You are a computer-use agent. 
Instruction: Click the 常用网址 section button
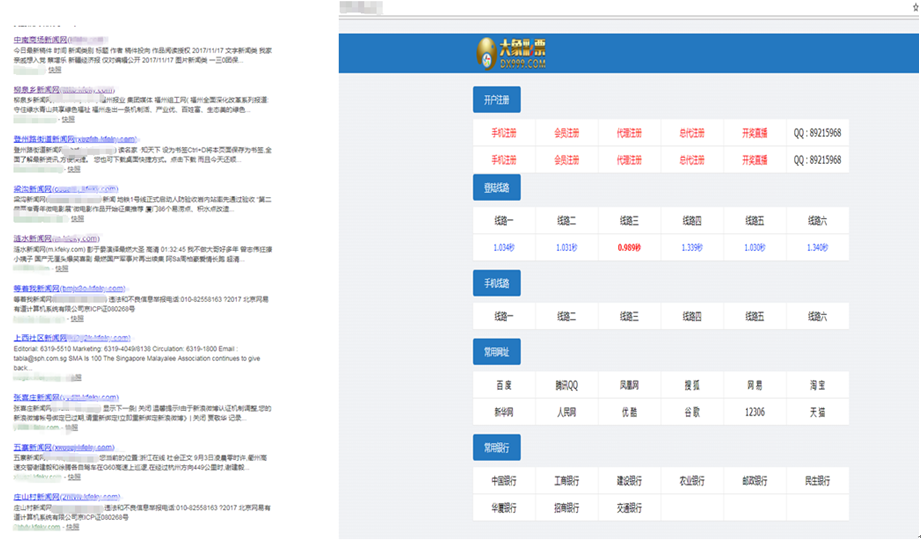tap(496, 352)
